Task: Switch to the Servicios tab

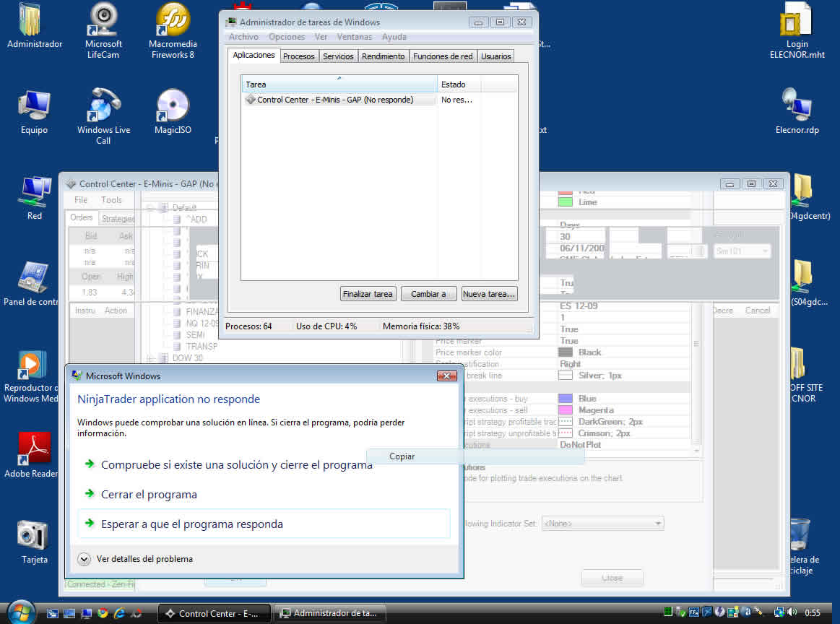Action: (x=338, y=56)
